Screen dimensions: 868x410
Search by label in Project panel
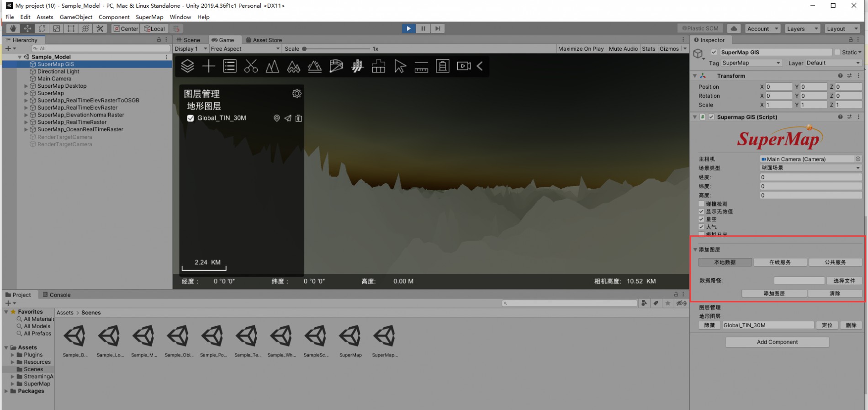click(x=656, y=303)
